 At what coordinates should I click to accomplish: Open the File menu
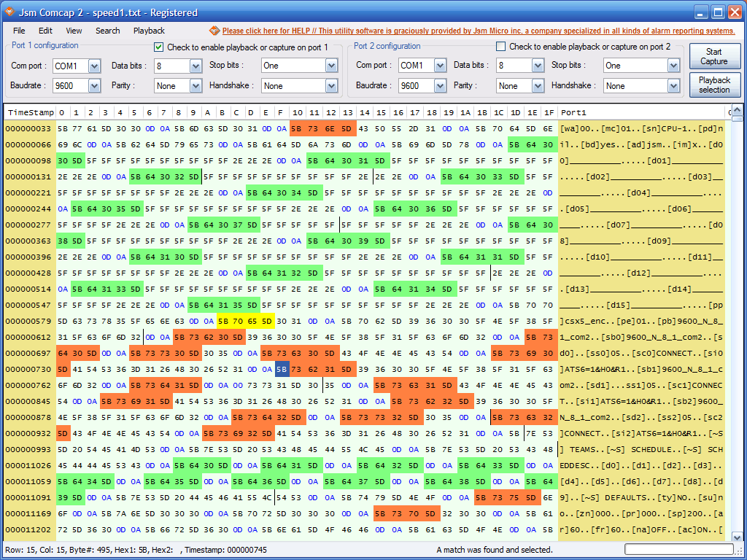[x=19, y=31]
